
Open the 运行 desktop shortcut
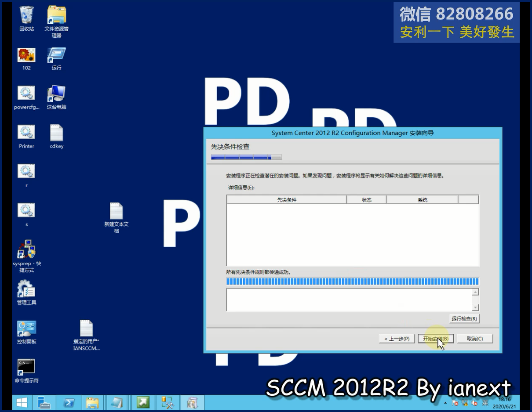56,59
